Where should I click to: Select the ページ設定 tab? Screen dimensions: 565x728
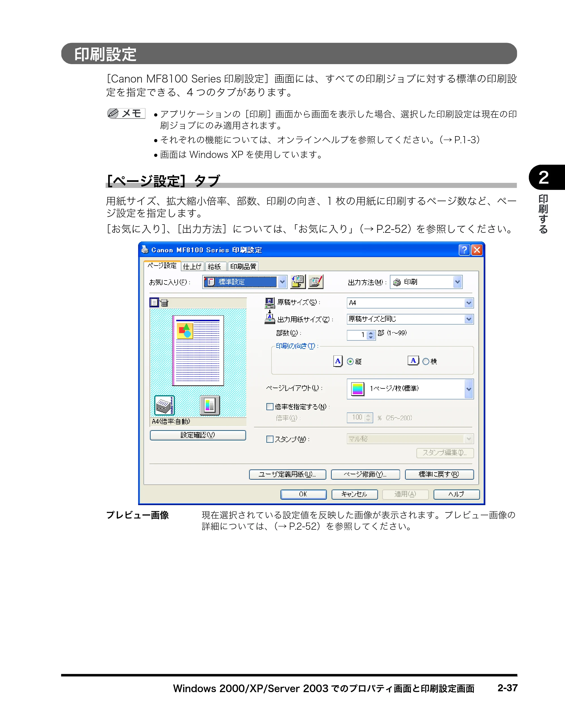pyautogui.click(x=162, y=266)
